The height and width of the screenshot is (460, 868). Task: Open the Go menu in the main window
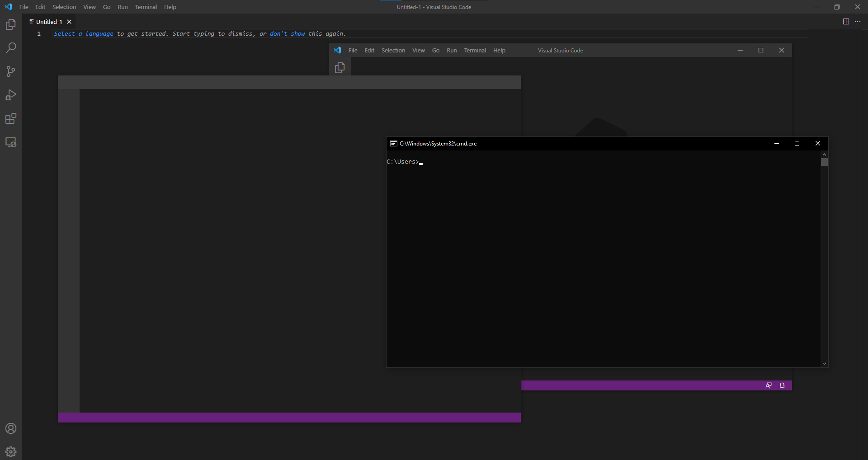(107, 7)
